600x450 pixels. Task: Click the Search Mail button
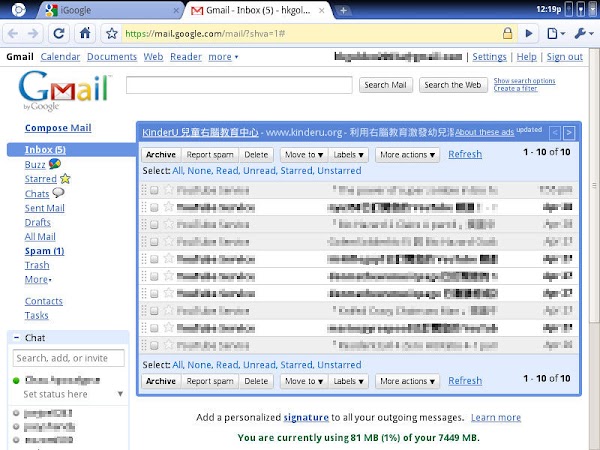(x=385, y=85)
